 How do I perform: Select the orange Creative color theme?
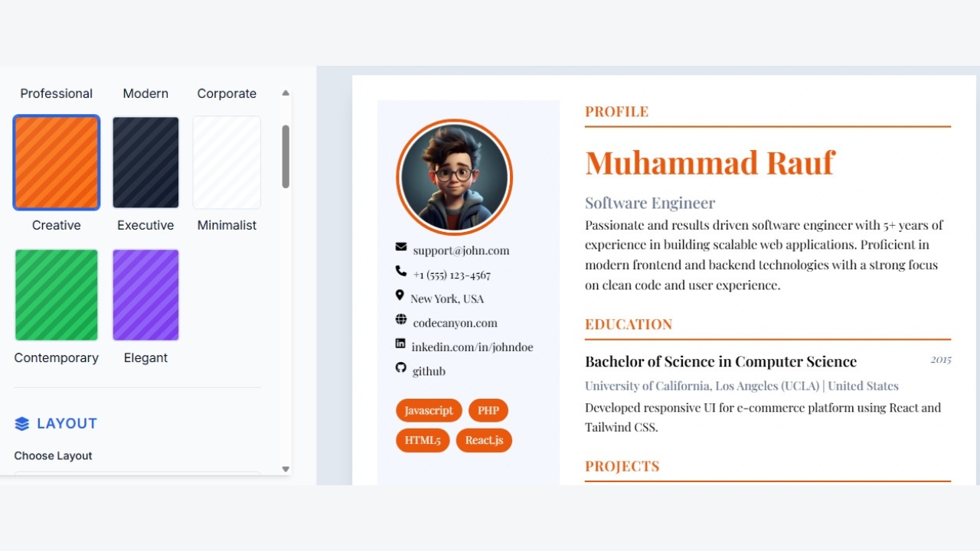(x=57, y=162)
